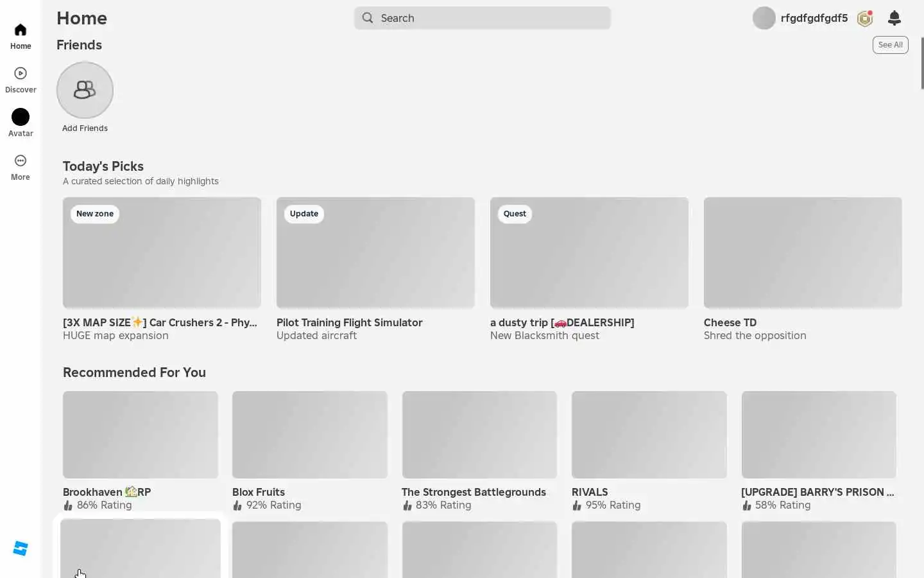924x578 pixels.
Task: Click the 58% Rating text
Action: pos(783,505)
